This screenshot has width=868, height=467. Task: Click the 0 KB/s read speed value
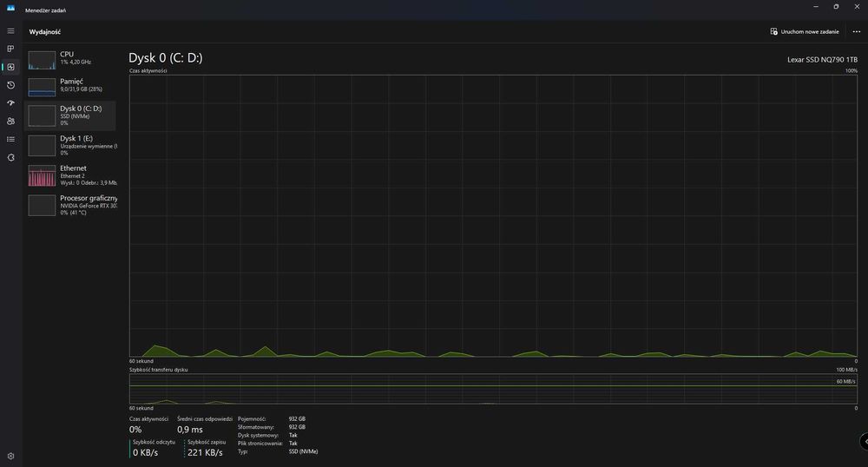[x=145, y=452]
